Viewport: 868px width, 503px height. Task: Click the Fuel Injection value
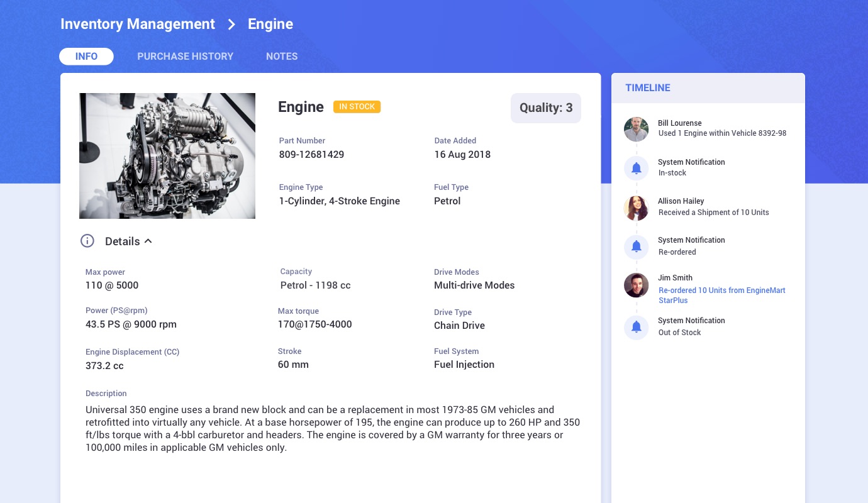464,365
